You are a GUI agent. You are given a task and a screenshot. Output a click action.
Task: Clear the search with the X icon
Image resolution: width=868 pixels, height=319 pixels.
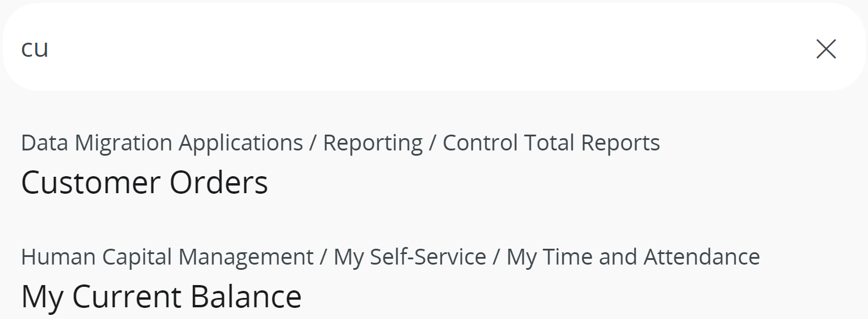click(x=826, y=49)
